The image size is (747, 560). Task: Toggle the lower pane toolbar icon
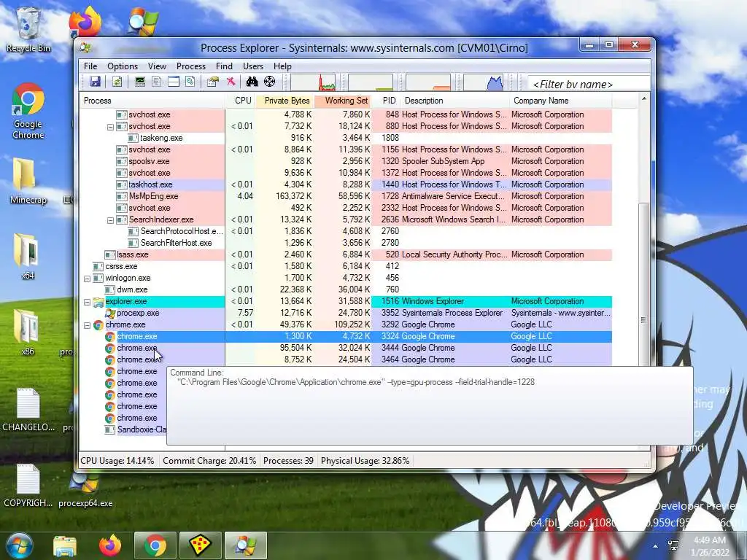coord(174,82)
